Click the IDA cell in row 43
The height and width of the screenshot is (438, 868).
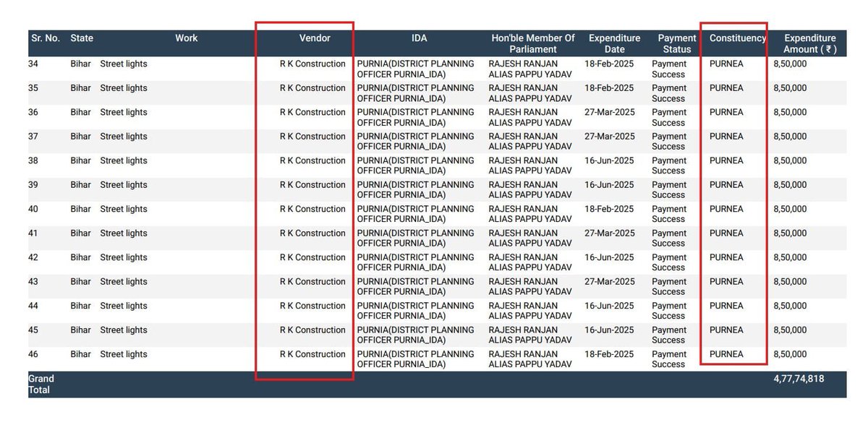tap(416, 287)
